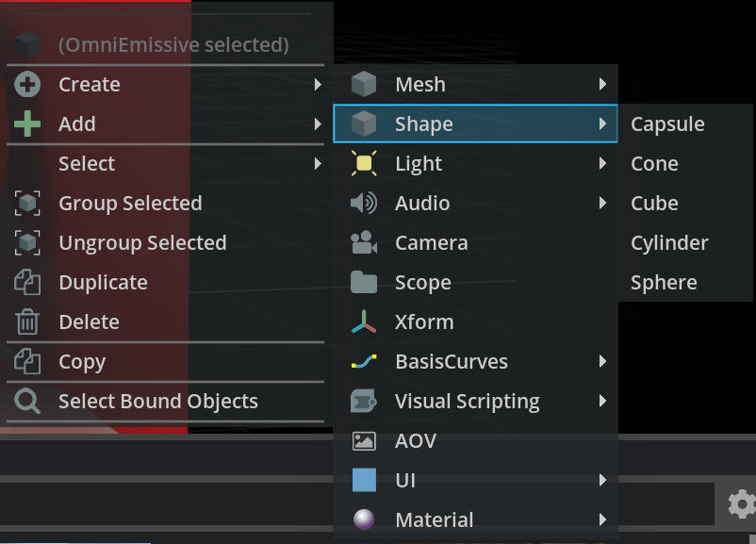This screenshot has height=544, width=756.
Task: Click the Camera icon in submenu
Action: click(x=364, y=243)
